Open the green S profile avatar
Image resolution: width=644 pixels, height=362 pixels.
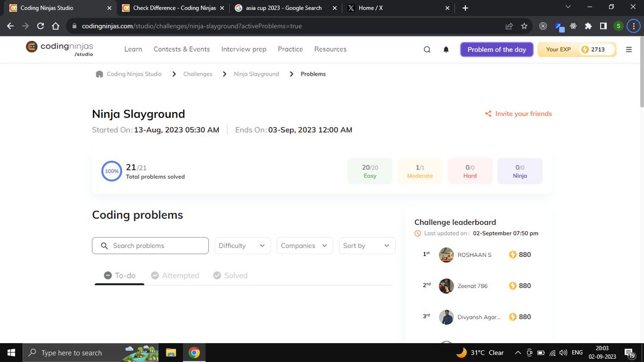[x=618, y=26]
